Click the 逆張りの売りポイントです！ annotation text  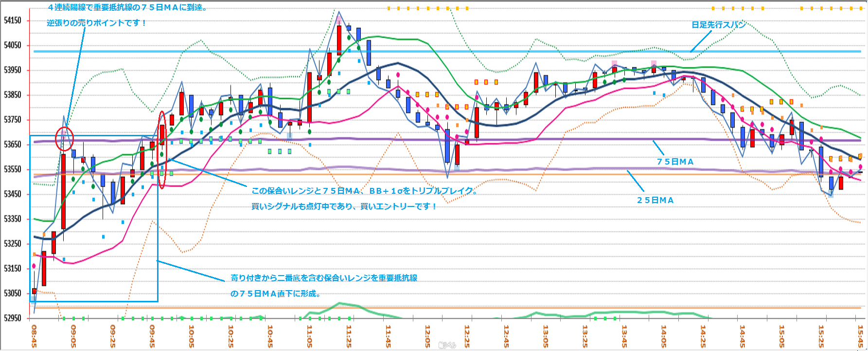tap(97, 23)
